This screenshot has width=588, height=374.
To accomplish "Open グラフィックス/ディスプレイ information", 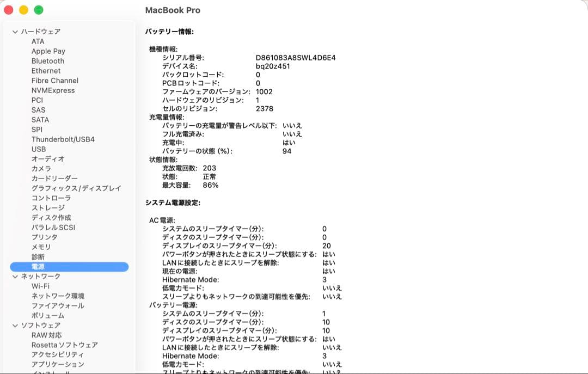I will (x=71, y=188).
